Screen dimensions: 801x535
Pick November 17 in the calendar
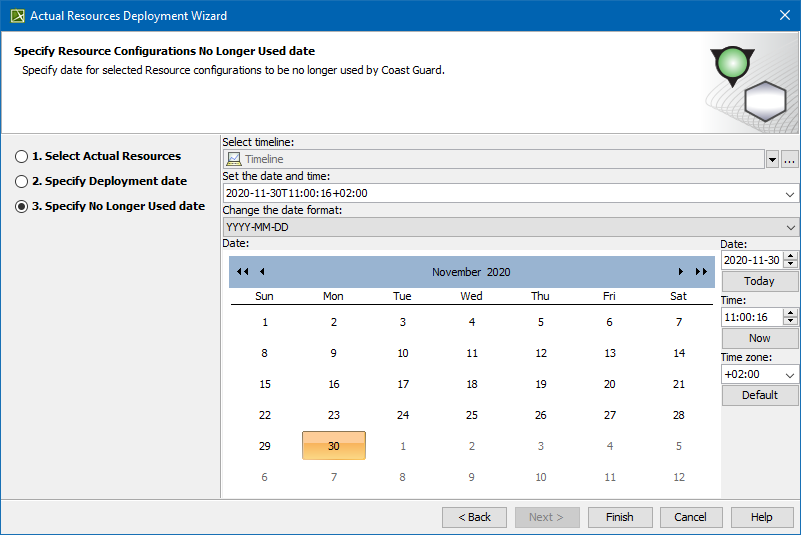403,384
